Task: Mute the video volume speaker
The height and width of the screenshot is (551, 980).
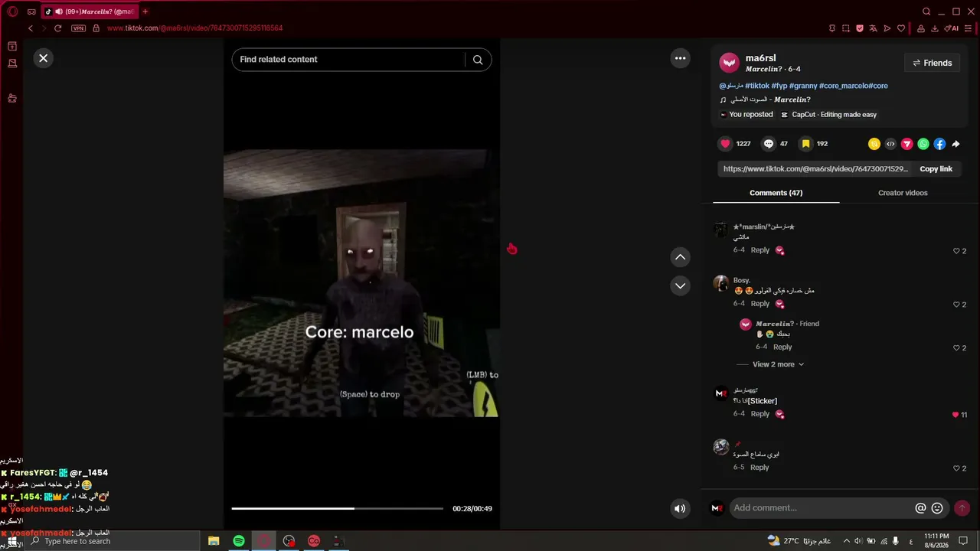Action: (680, 508)
